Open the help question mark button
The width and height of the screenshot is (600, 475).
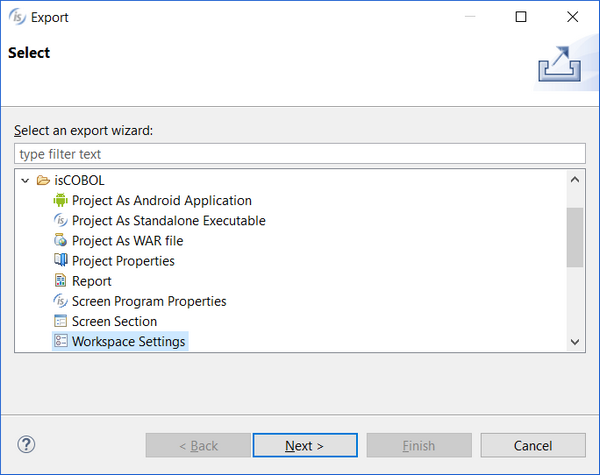tap(26, 445)
